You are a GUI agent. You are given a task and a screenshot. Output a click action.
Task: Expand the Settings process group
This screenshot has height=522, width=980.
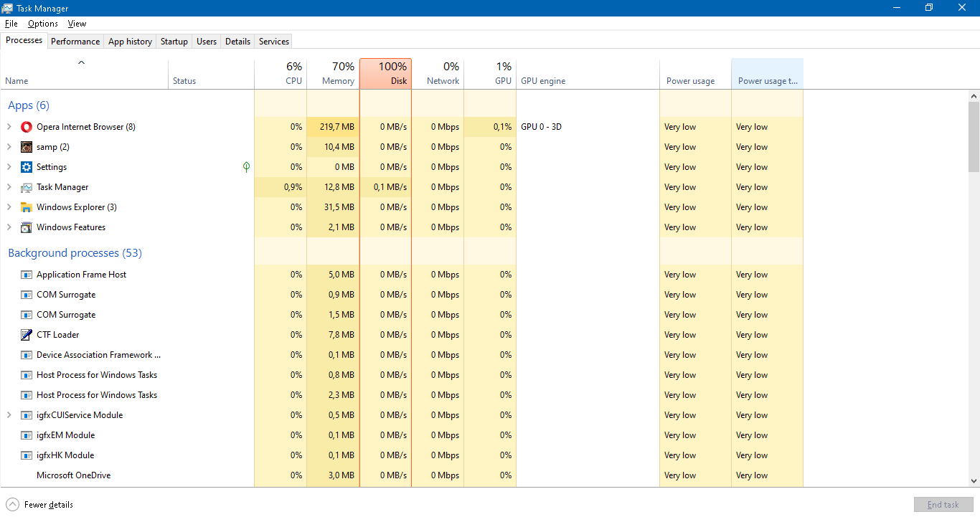coord(9,167)
